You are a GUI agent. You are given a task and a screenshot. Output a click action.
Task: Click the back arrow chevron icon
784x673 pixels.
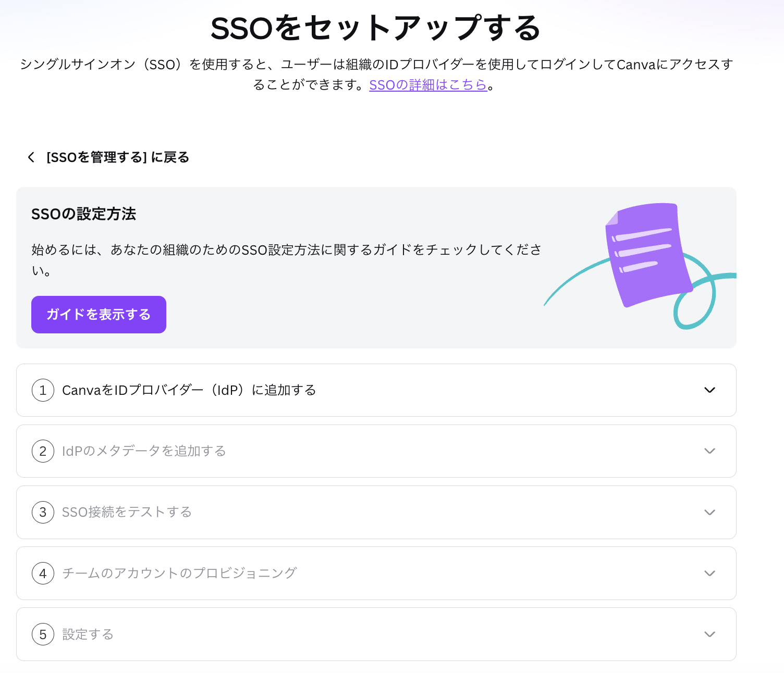click(31, 157)
